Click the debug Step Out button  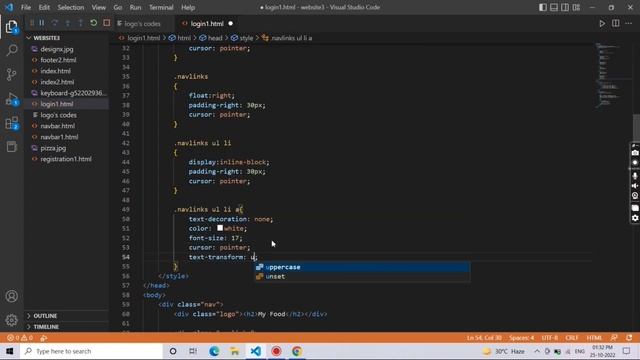pos(80,23)
